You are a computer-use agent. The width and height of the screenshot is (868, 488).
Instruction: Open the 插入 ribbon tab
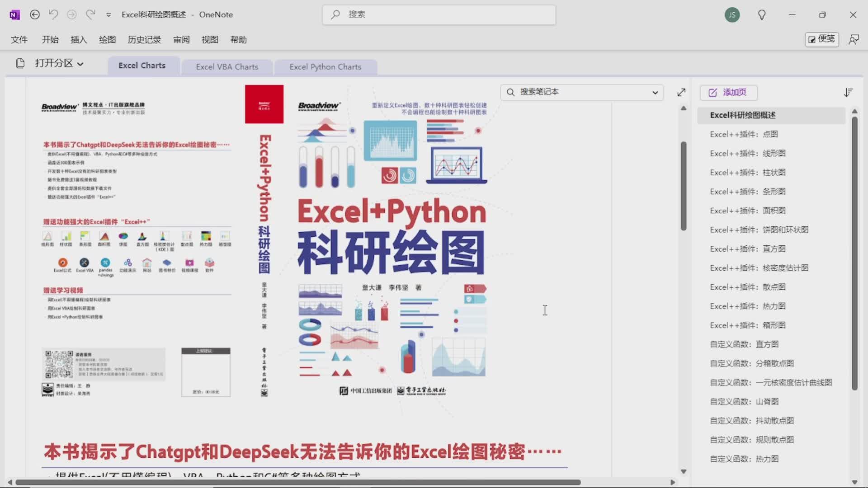79,40
